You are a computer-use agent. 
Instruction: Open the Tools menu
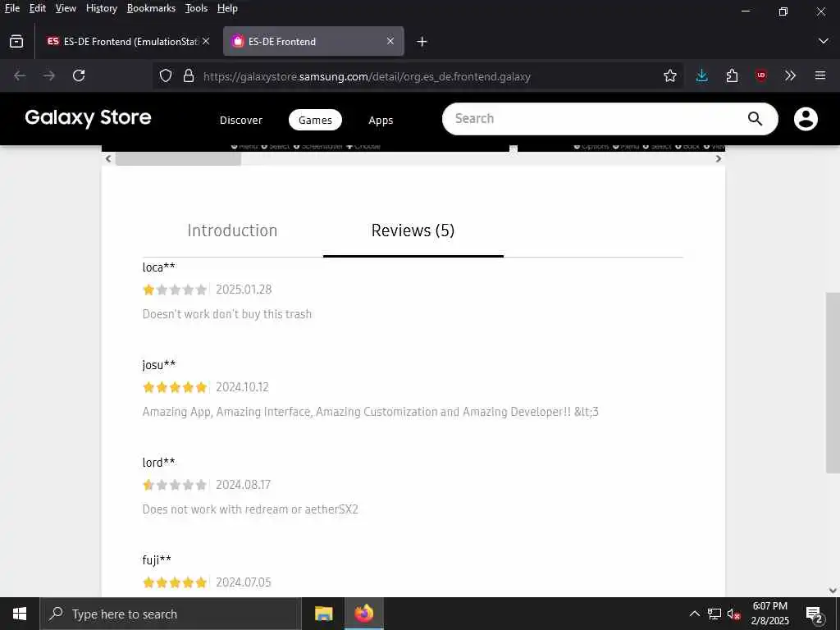click(x=196, y=8)
